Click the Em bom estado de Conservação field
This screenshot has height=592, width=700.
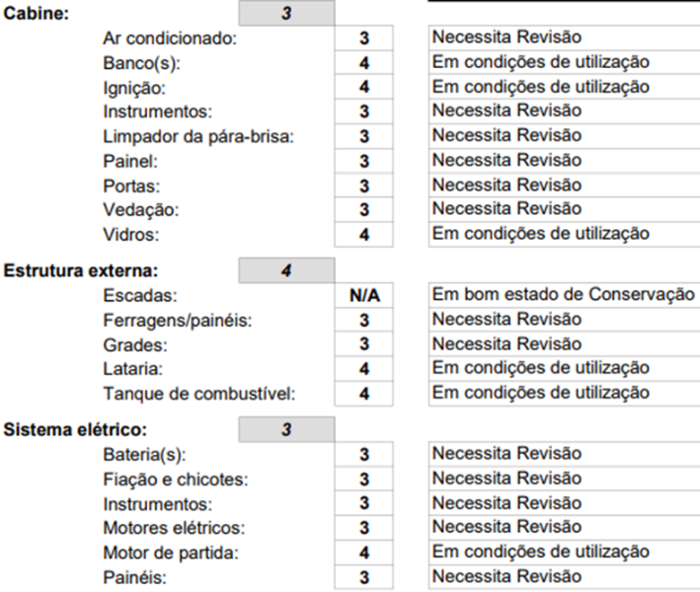[564, 295]
